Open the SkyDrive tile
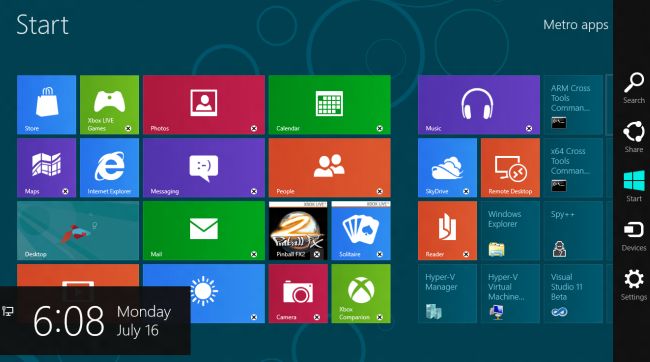Screen dimensions: 650x362 point(447,168)
